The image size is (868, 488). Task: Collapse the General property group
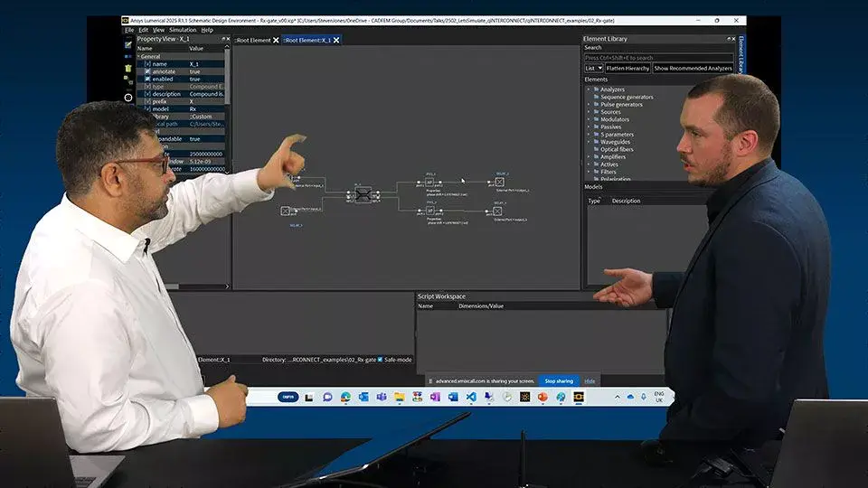139,56
